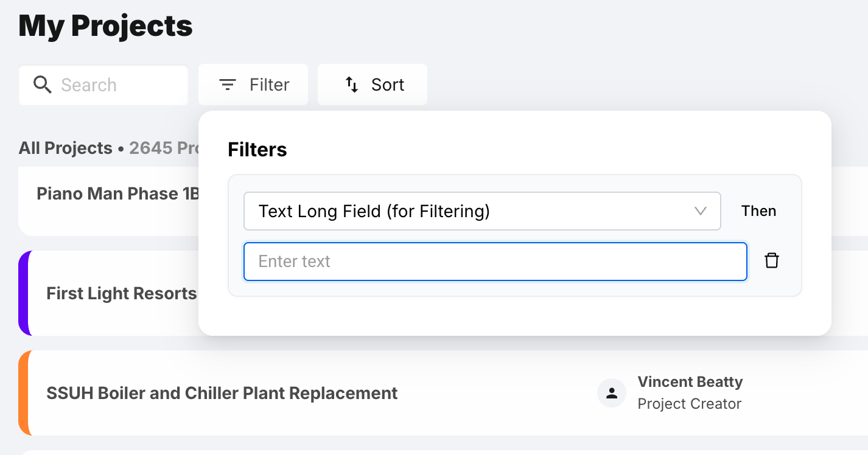Viewport: 868px width, 455px height.
Task: Focus the Search projects field
Action: 116,85
